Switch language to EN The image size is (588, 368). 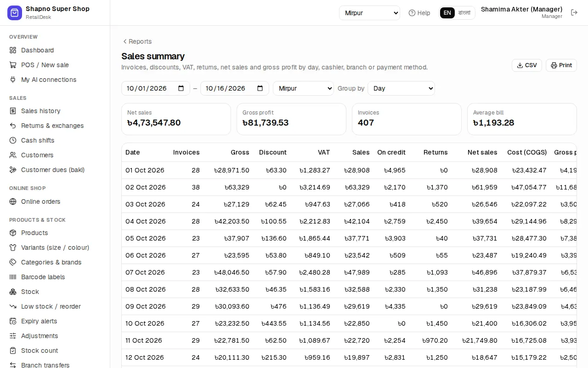[447, 13]
